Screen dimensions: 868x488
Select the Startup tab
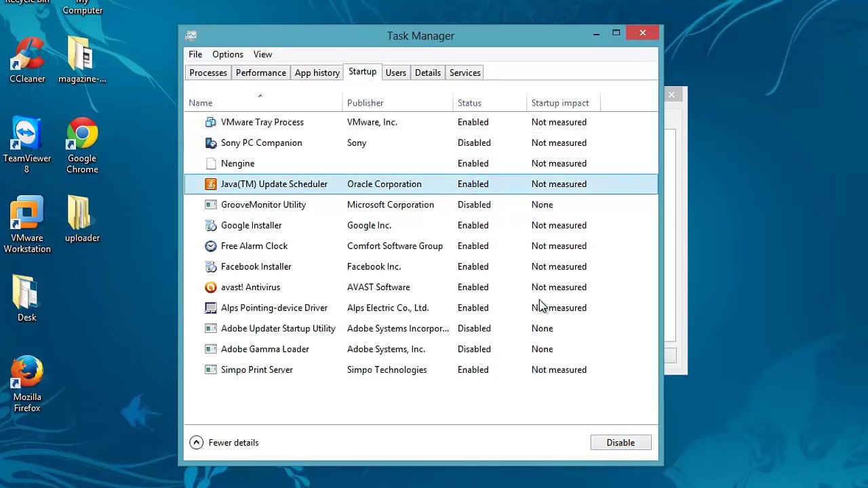[x=362, y=72]
